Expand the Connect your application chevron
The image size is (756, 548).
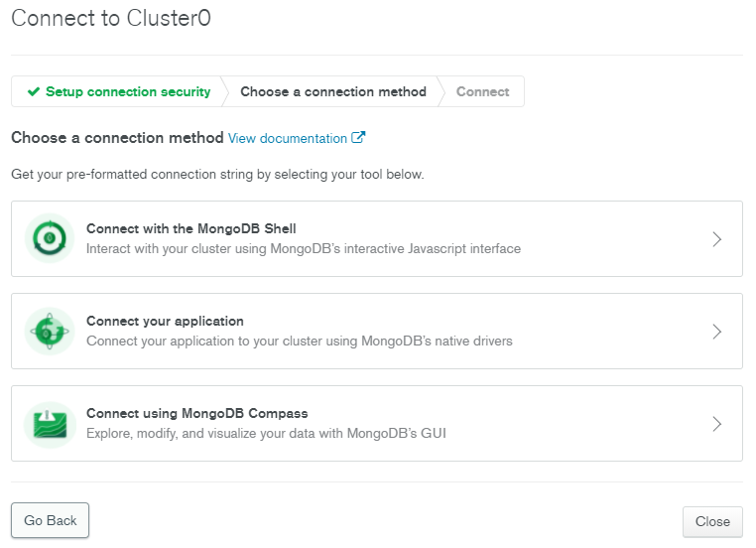717,332
